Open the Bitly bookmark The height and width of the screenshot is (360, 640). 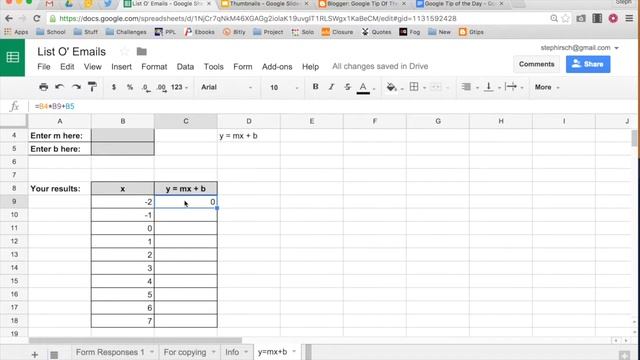click(x=234, y=32)
